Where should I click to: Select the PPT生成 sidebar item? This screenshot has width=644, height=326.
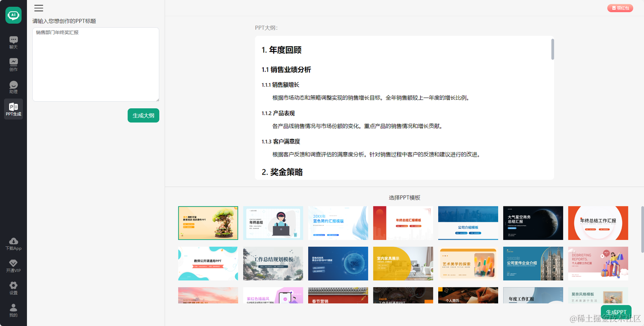13,109
